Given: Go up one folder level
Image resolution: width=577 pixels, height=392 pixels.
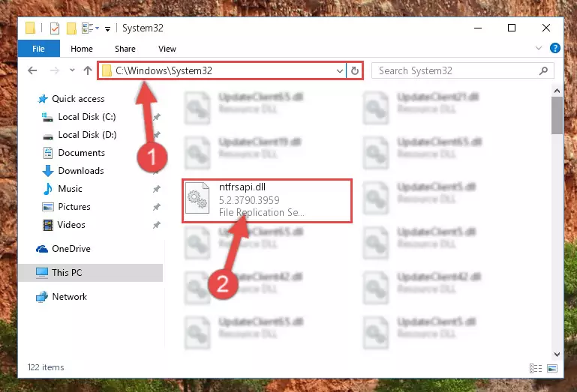Looking at the screenshot, I should pyautogui.click(x=88, y=70).
